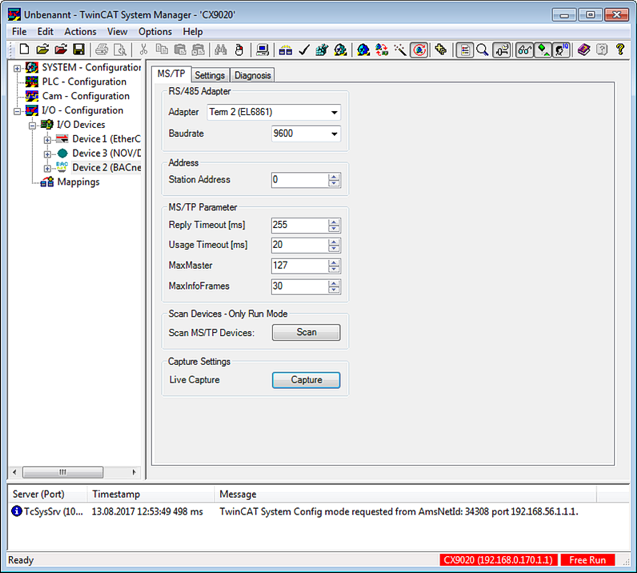Click the MaxMaster value field

[x=299, y=266]
